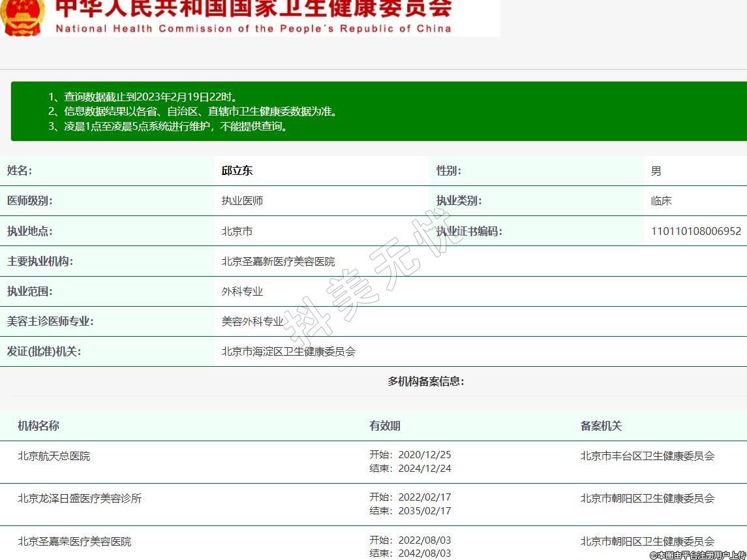Click the national emblem logo
The width and height of the screenshot is (747, 560).
[x=23, y=16]
